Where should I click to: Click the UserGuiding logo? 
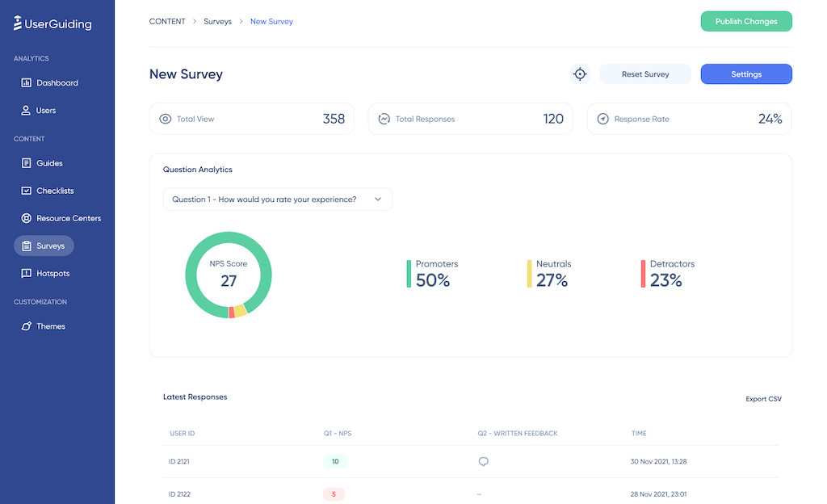click(x=51, y=23)
